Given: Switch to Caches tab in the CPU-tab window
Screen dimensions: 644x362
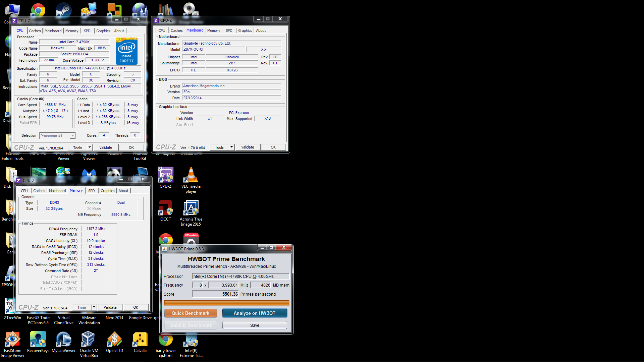Looking at the screenshot, I should pos(35,31).
